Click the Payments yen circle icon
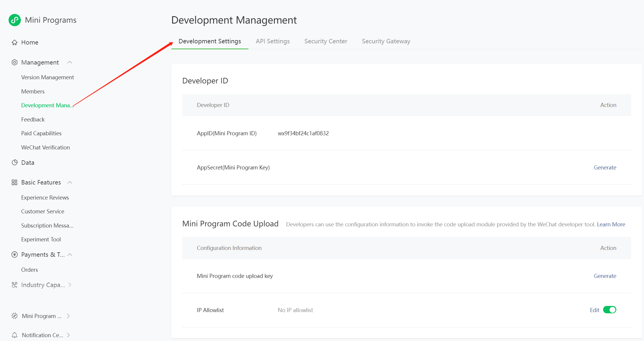Screen dimensions: 644x341 [14, 255]
